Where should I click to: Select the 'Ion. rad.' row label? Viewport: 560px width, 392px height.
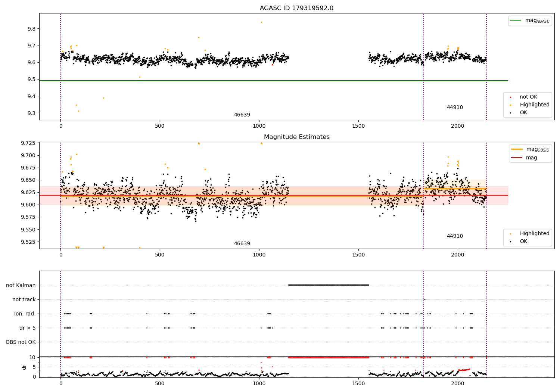coord(25,314)
